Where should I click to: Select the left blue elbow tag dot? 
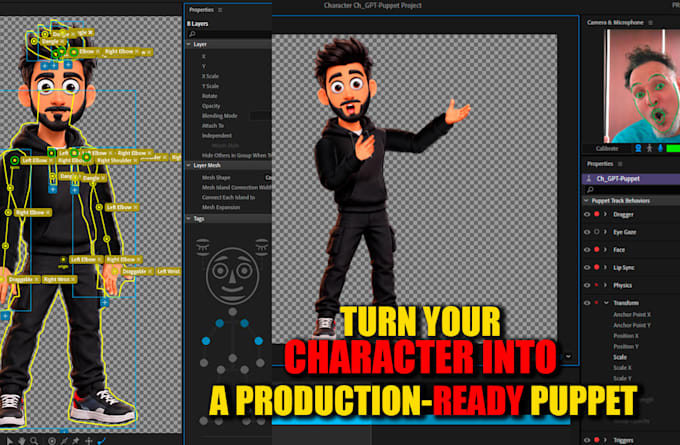tap(206, 341)
